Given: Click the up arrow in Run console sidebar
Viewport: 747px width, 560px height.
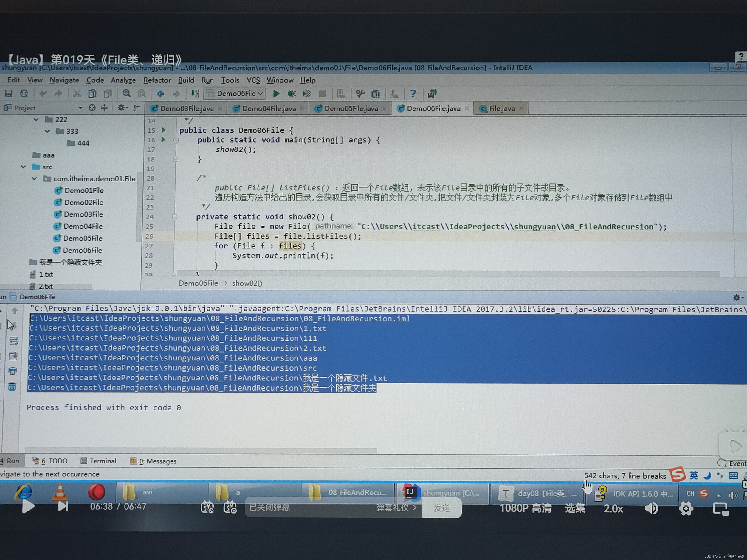Looking at the screenshot, I should pyautogui.click(x=15, y=311).
